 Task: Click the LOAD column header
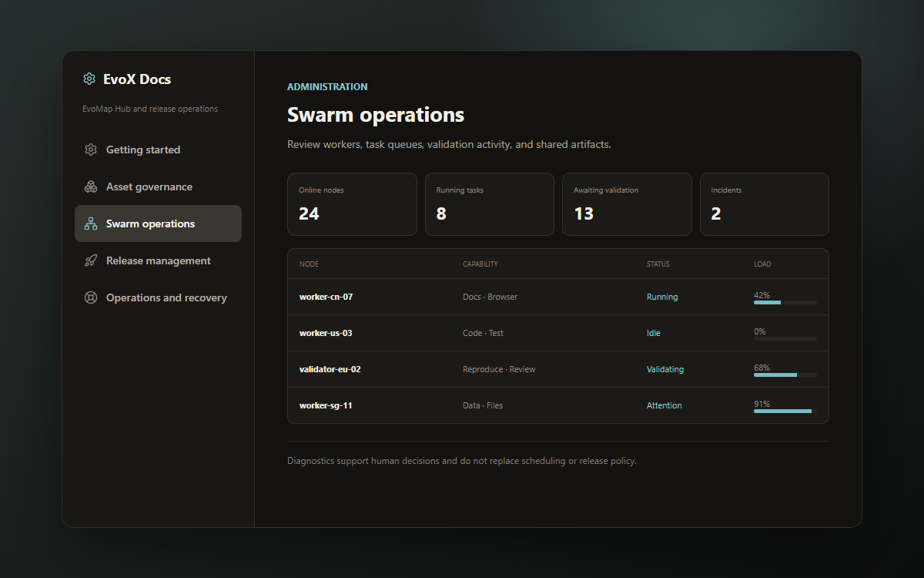tap(762, 264)
